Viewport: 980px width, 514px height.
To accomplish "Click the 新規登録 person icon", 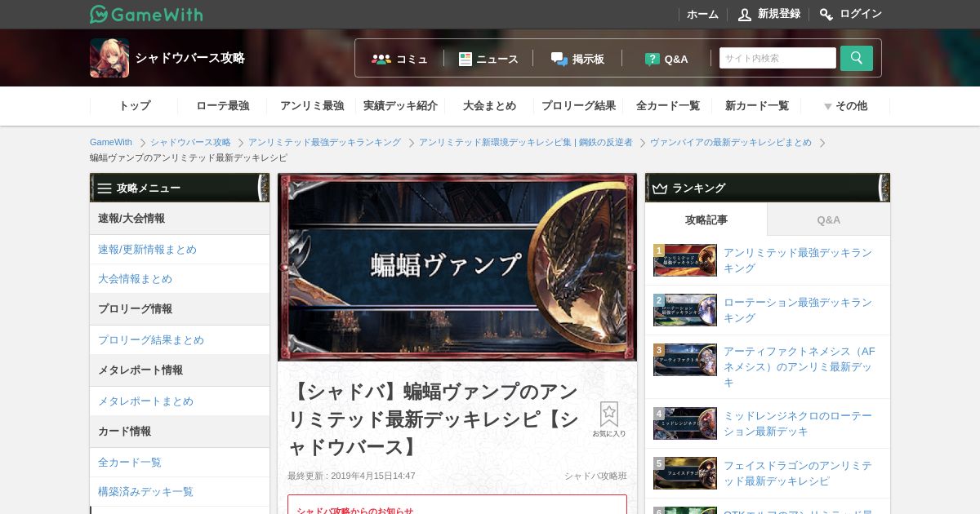I will point(745,14).
